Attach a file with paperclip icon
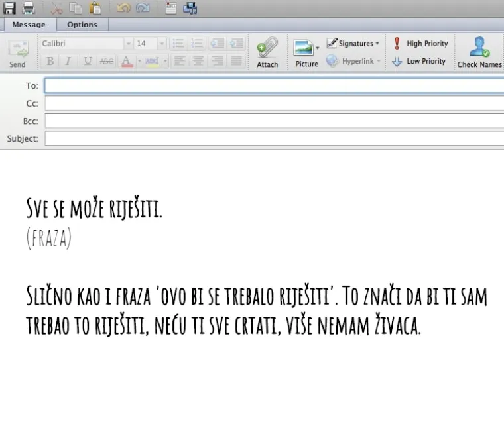 coord(267,52)
